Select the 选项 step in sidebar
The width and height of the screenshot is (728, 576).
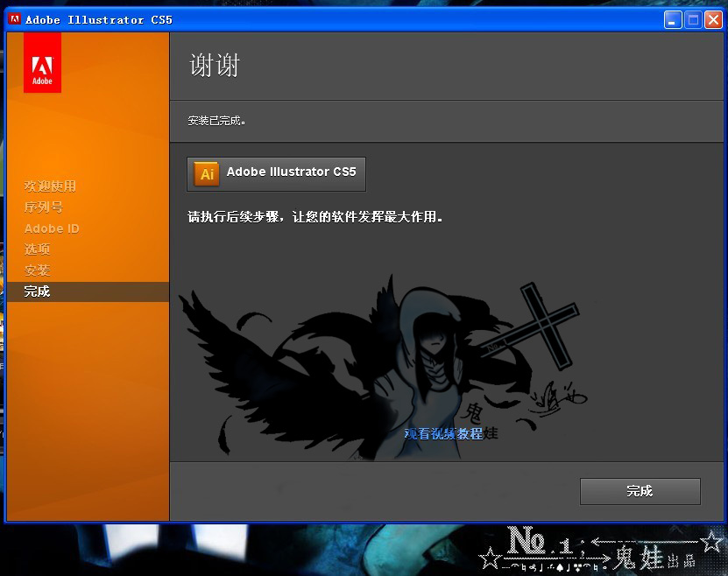(37, 249)
